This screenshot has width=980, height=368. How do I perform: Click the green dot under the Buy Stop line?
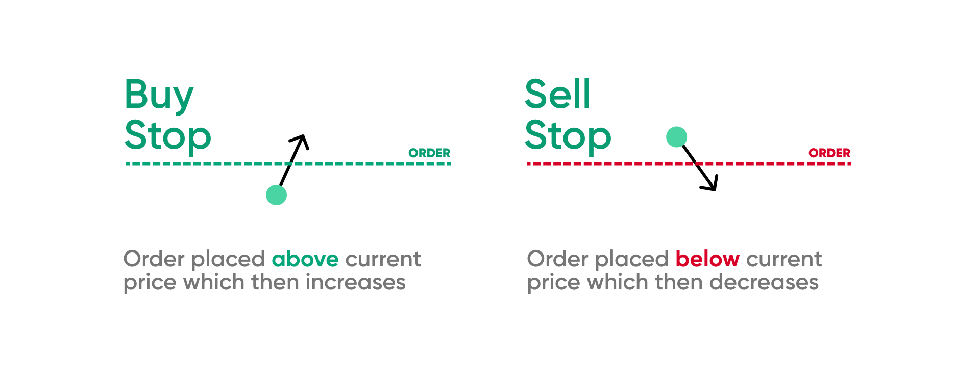click(x=276, y=195)
